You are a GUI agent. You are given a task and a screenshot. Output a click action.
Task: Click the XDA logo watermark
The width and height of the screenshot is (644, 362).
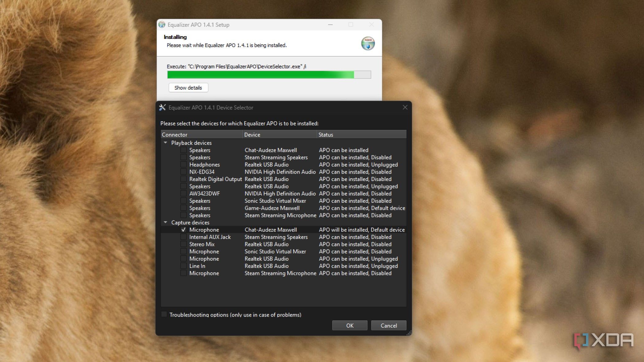point(604,341)
